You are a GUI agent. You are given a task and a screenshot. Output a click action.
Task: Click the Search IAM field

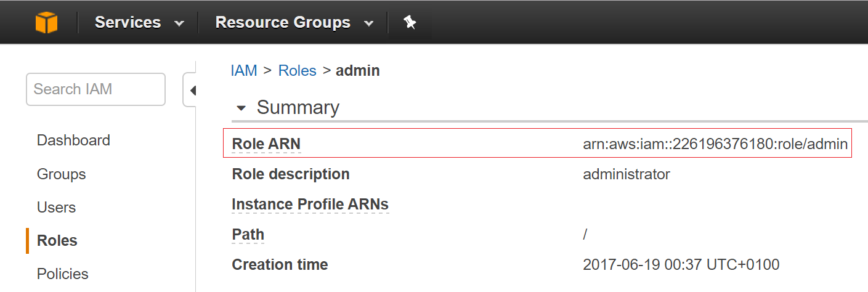pyautogui.click(x=95, y=89)
